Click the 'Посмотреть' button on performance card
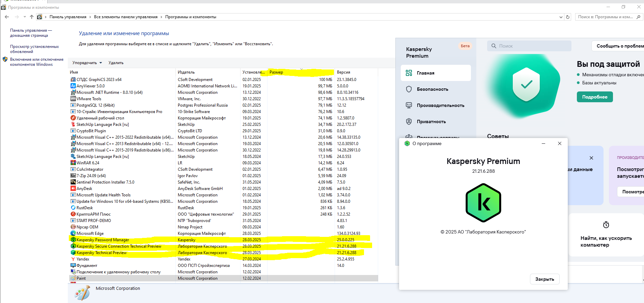 pos(631,192)
